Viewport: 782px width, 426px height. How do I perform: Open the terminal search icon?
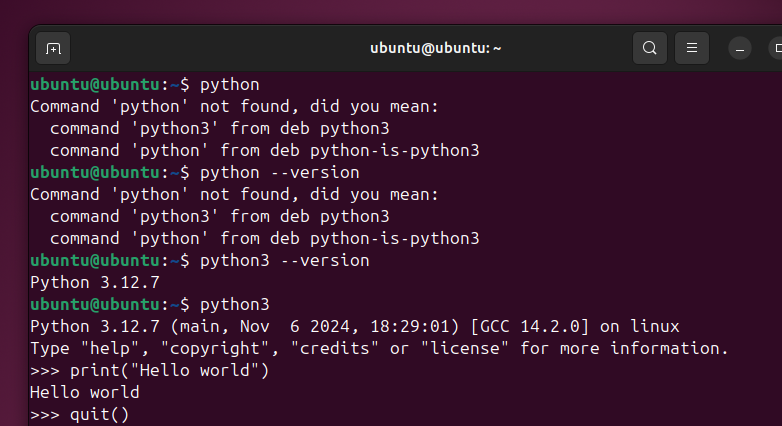pyautogui.click(x=649, y=48)
